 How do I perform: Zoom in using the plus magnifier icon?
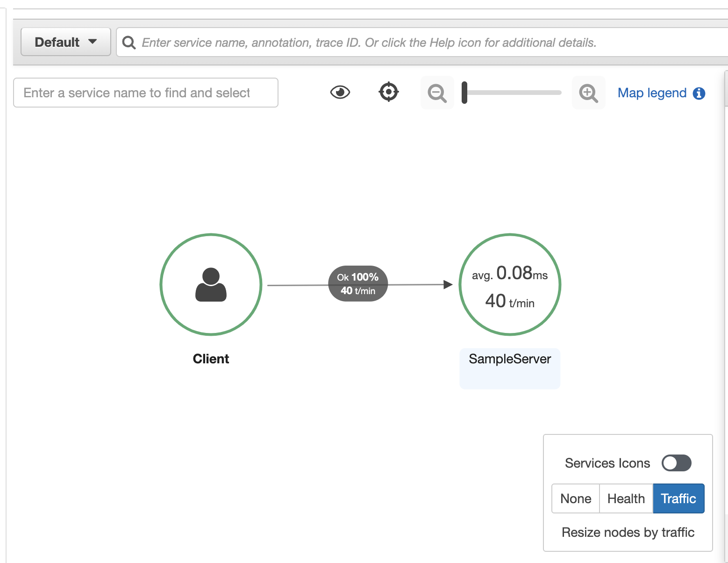click(588, 93)
